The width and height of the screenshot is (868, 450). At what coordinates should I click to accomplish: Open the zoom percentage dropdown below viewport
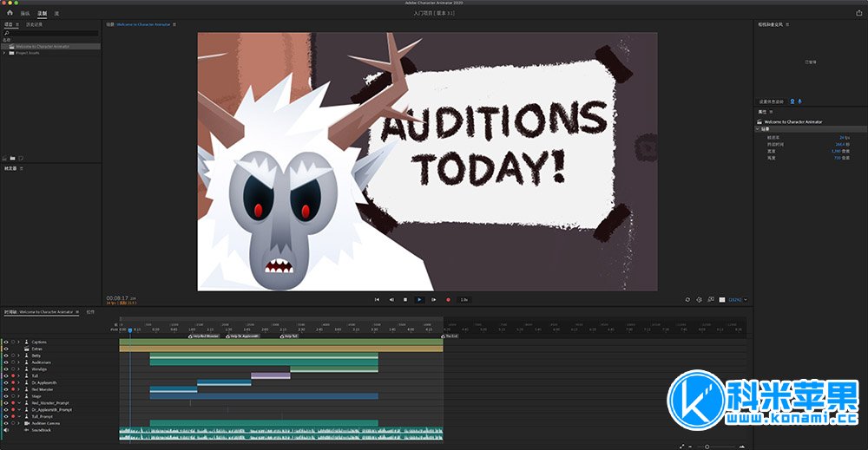click(x=738, y=300)
